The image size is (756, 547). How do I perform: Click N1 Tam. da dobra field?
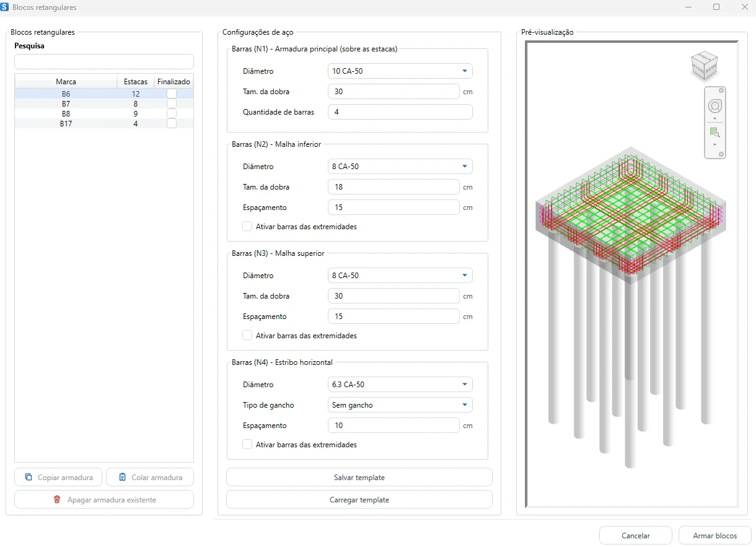pos(394,92)
